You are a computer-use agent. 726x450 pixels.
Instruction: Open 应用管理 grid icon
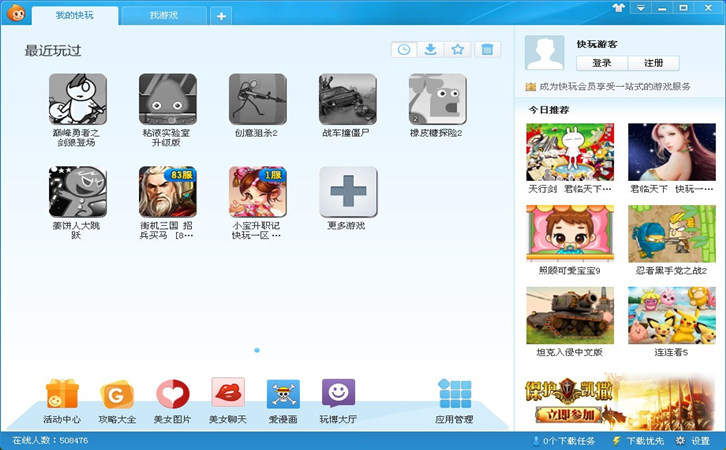click(455, 395)
